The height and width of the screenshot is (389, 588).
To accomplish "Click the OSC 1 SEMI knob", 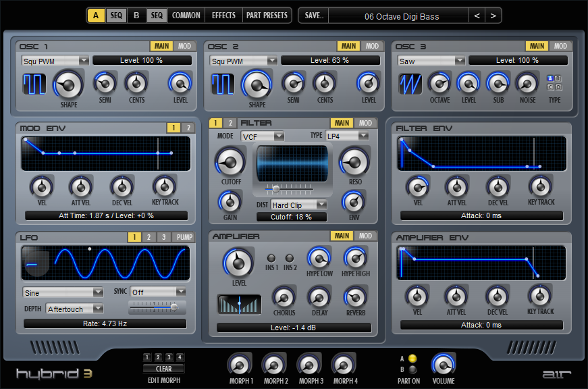I will 105,83.
